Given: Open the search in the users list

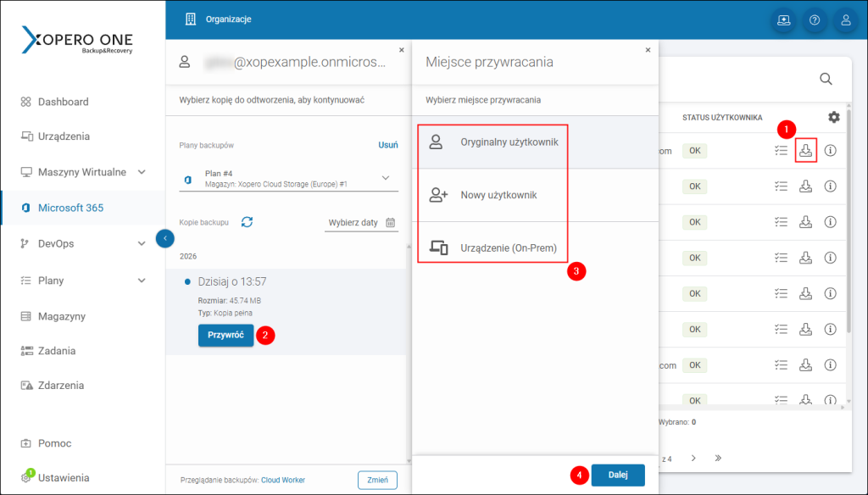Looking at the screenshot, I should coord(826,78).
